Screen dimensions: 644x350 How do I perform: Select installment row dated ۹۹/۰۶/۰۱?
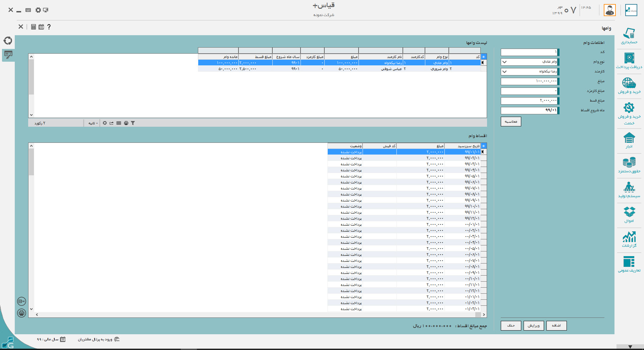(x=404, y=182)
